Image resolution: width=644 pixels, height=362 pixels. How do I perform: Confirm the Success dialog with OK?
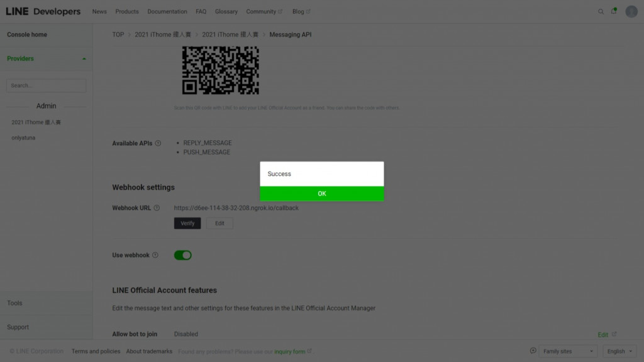(321, 194)
